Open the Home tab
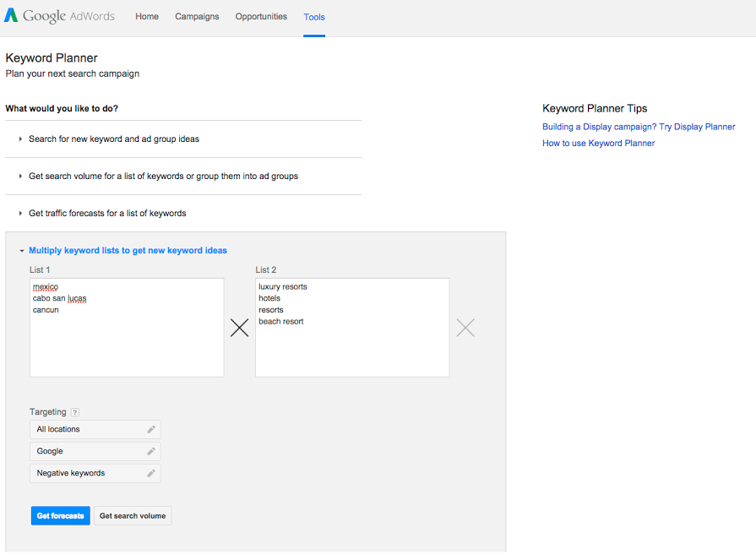Image resolution: width=756 pixels, height=555 pixels. [147, 17]
